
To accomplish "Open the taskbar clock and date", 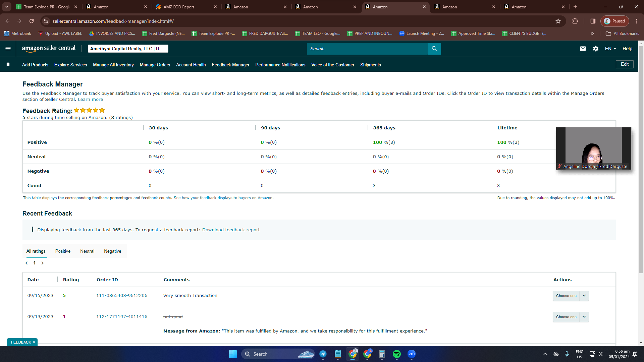I will pyautogui.click(x=619, y=354).
